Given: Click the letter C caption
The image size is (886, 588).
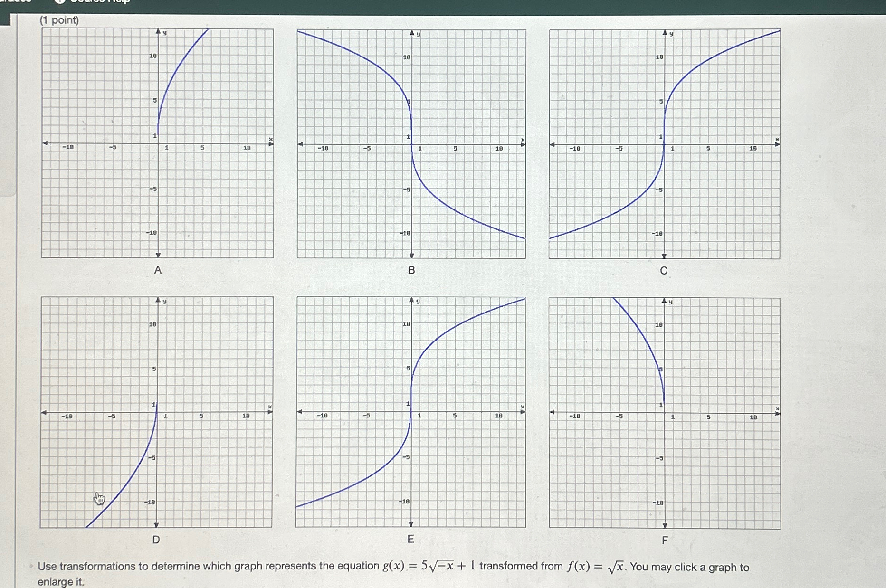Looking at the screenshot, I should tap(664, 270).
